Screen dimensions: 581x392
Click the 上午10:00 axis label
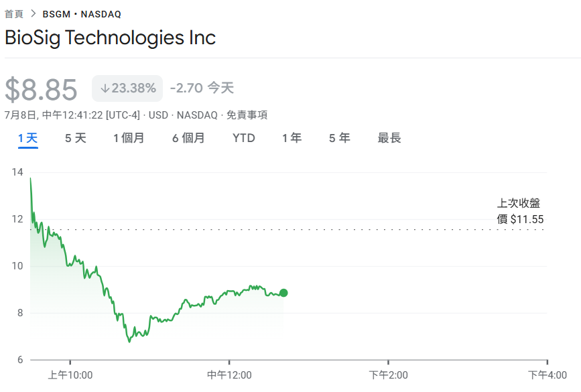pos(70,375)
